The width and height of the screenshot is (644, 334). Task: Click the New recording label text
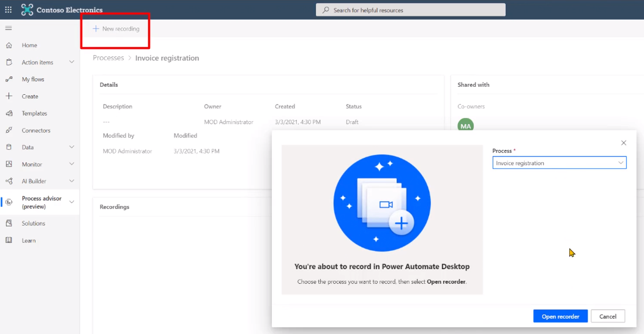[121, 29]
